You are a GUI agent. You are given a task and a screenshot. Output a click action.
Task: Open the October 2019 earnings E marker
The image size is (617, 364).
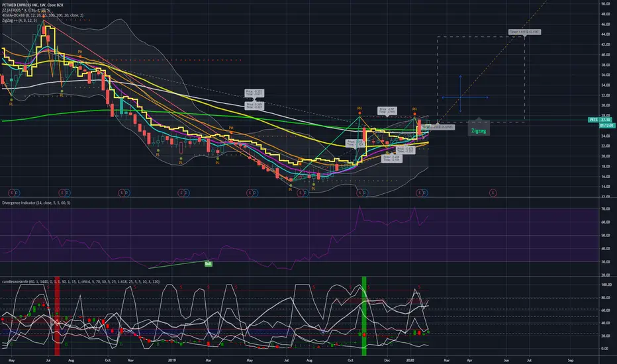click(359, 193)
